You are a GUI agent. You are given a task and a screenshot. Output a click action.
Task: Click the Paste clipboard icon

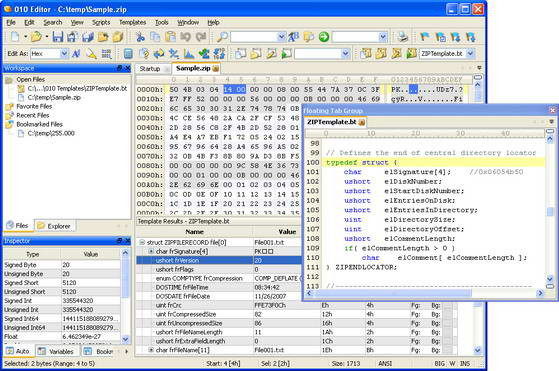tap(171, 37)
